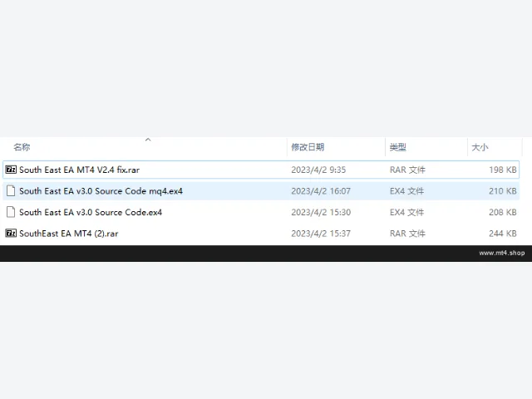Click the date 2023/4/2 15:37

tap(321, 234)
